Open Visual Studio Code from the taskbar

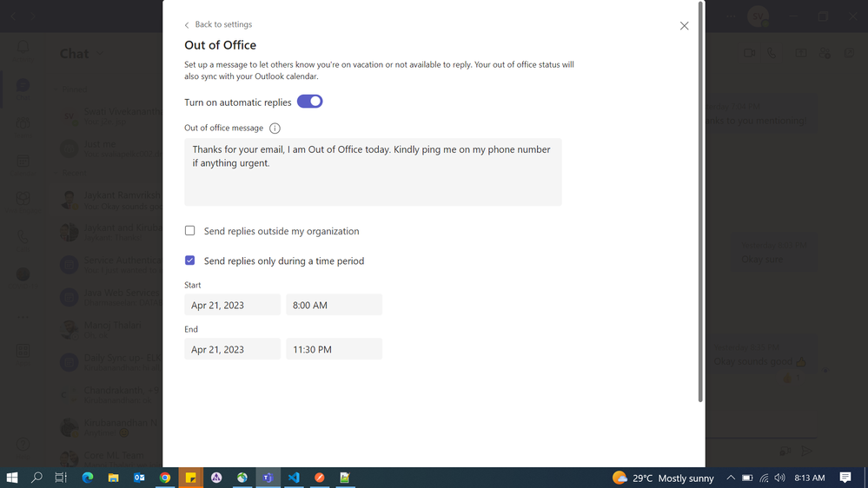point(294,478)
